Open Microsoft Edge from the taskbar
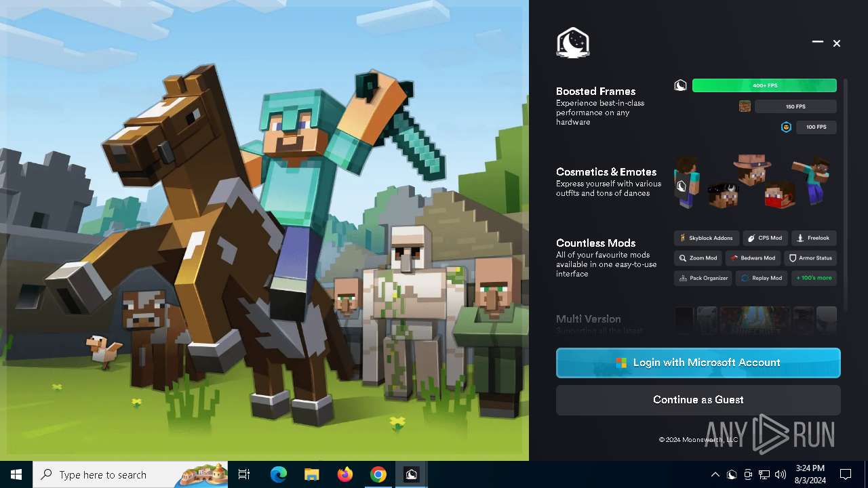The width and height of the screenshot is (868, 488). (x=278, y=474)
